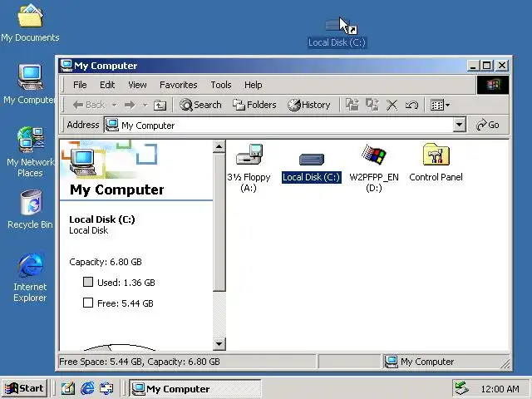The image size is (532, 399).
Task: Click the My Computer title bar icon
Action: (66, 66)
